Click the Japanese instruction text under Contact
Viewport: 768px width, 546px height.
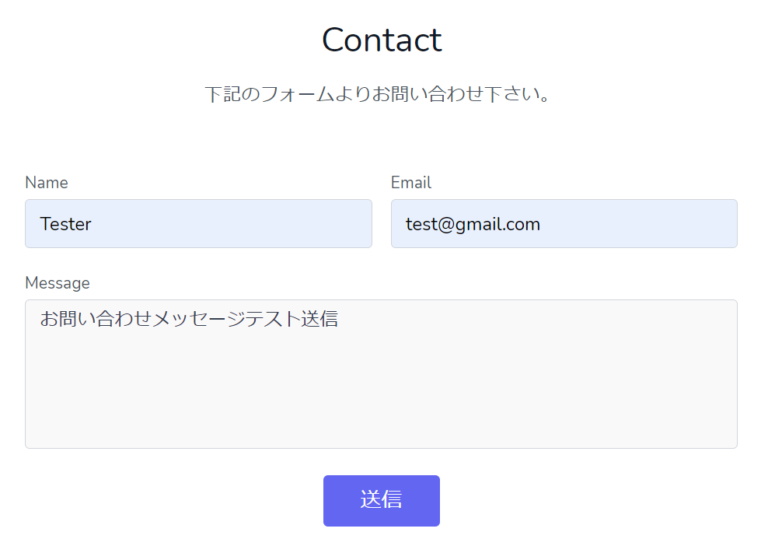tap(378, 95)
